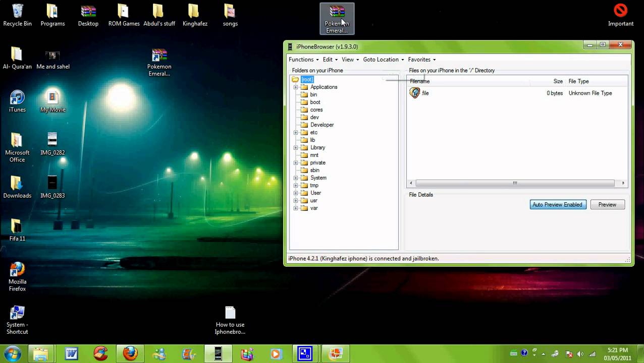Switch to Firefox in the taskbar
Screen dimensions: 644x363
(x=130, y=354)
